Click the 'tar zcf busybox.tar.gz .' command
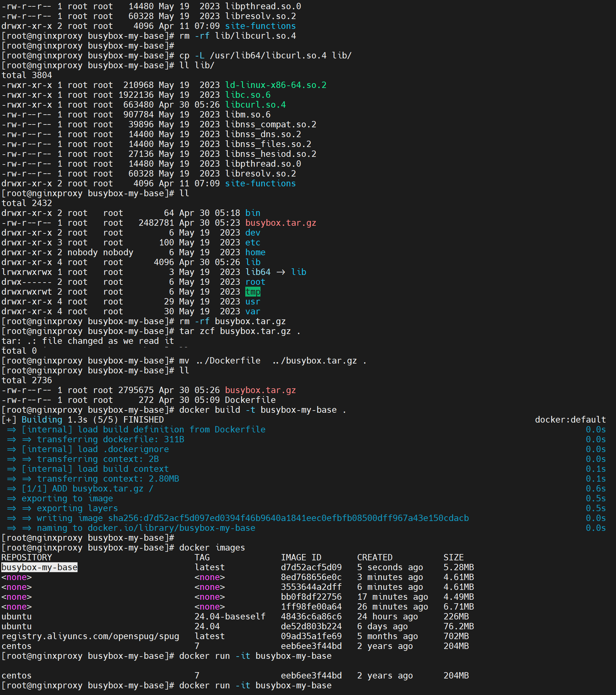Viewport: 616px width, 695px height. click(240, 331)
